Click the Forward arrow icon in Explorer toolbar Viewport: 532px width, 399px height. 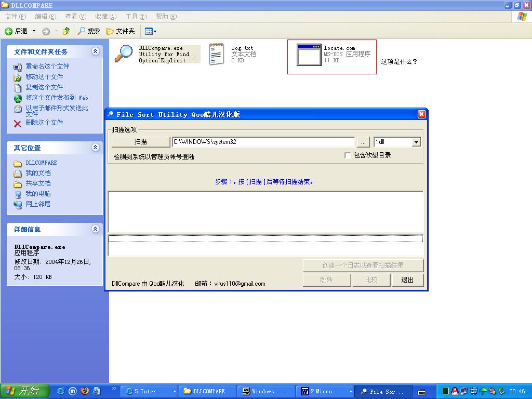click(x=46, y=31)
